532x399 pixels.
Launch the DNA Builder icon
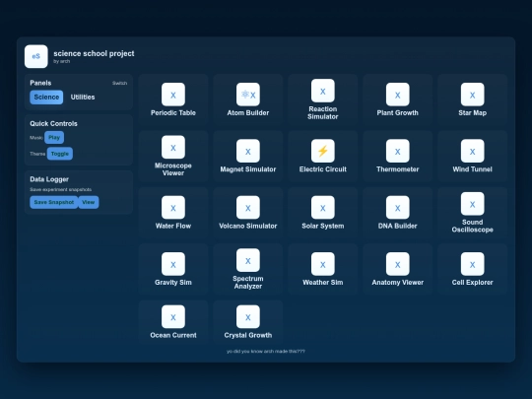click(x=398, y=207)
